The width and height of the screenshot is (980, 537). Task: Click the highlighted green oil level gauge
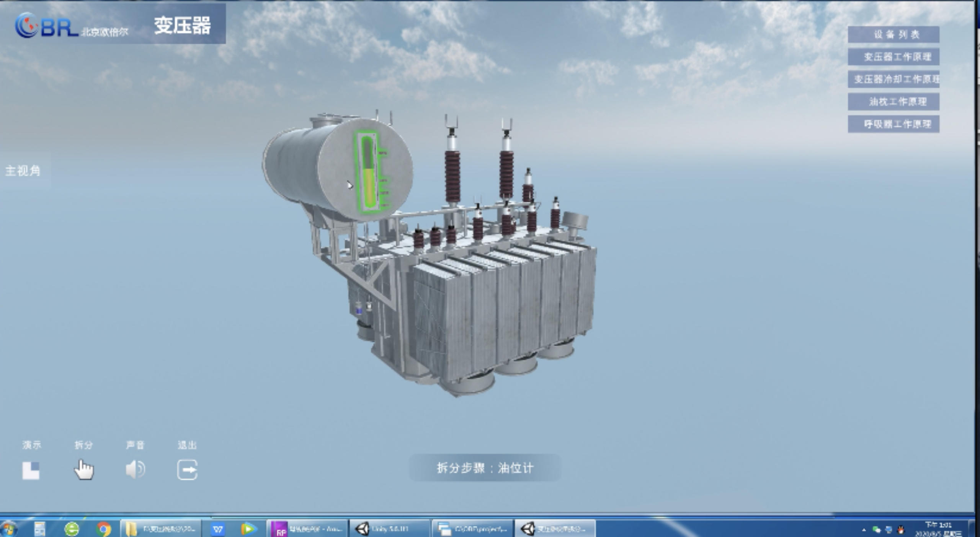pyautogui.click(x=368, y=172)
